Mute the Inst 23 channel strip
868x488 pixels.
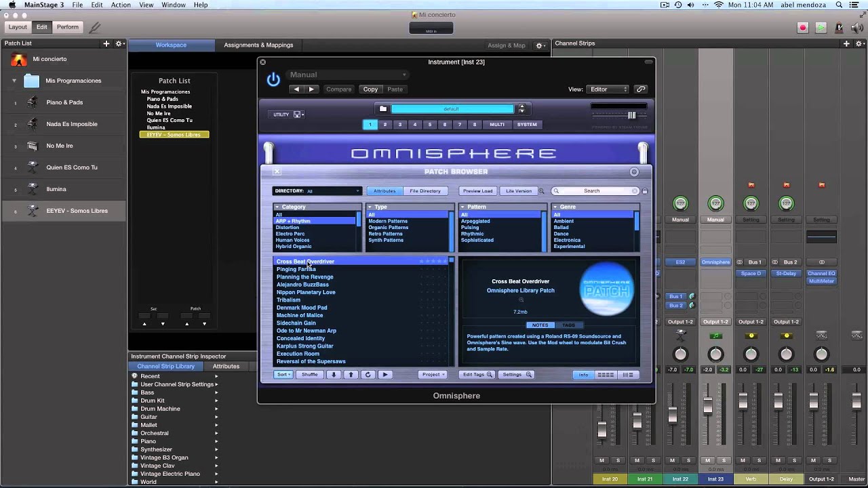pyautogui.click(x=707, y=461)
